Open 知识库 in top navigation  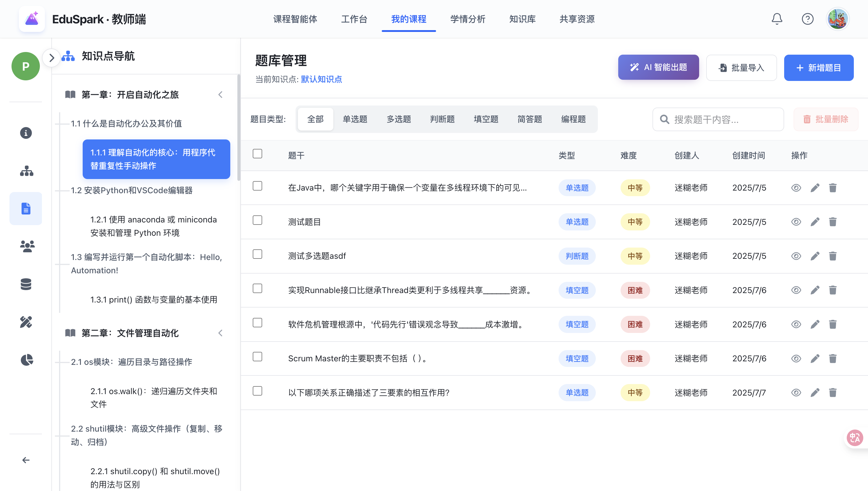point(522,19)
